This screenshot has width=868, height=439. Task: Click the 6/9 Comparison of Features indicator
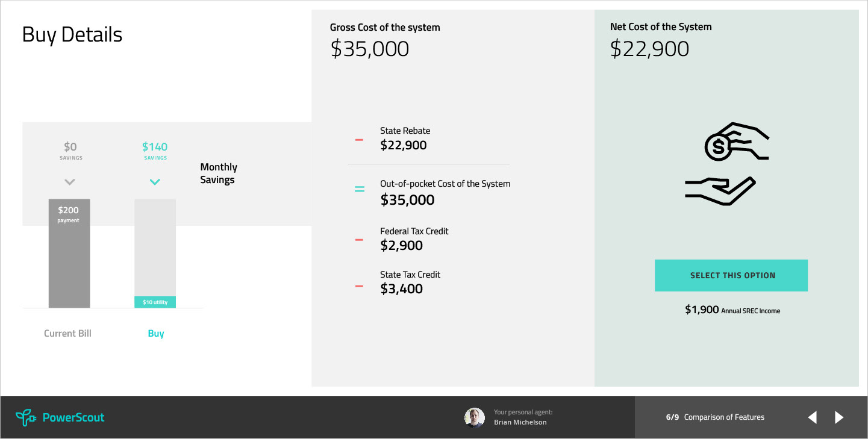pos(715,417)
